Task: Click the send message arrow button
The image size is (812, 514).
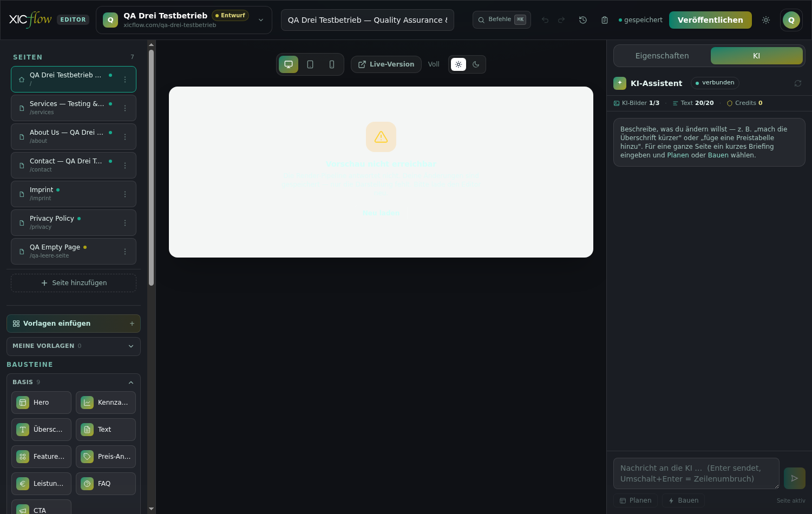Action: coord(795,478)
